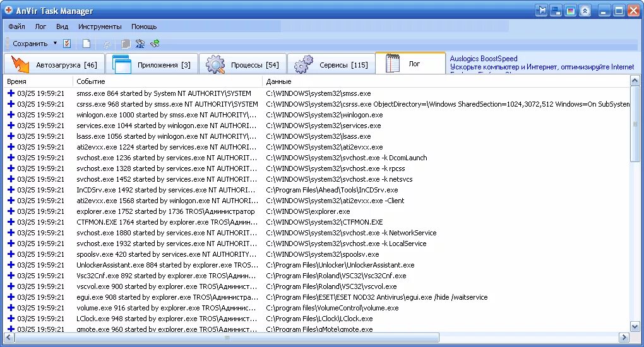The width and height of the screenshot is (644, 347).
Task: Open the Вид menu
Action: (62, 26)
